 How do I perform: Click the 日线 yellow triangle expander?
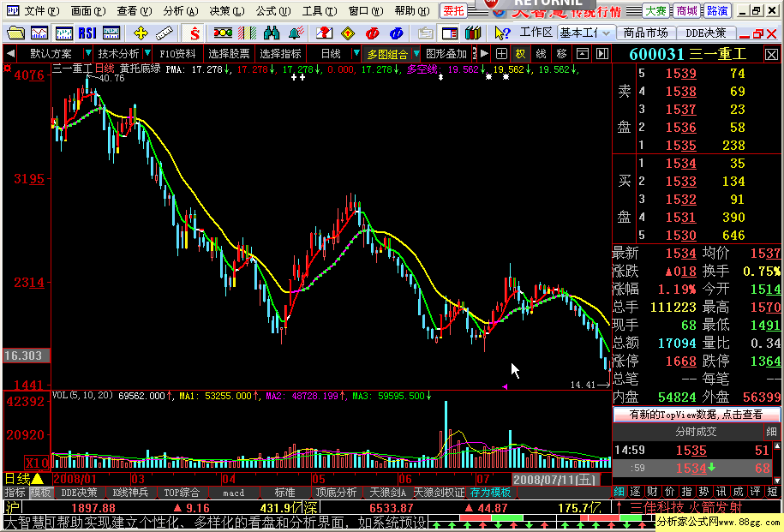point(38,479)
